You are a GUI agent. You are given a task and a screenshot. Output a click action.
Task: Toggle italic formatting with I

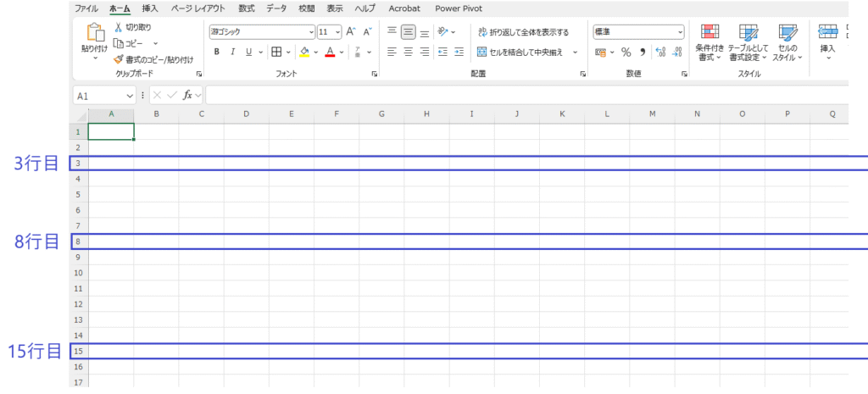tap(233, 53)
